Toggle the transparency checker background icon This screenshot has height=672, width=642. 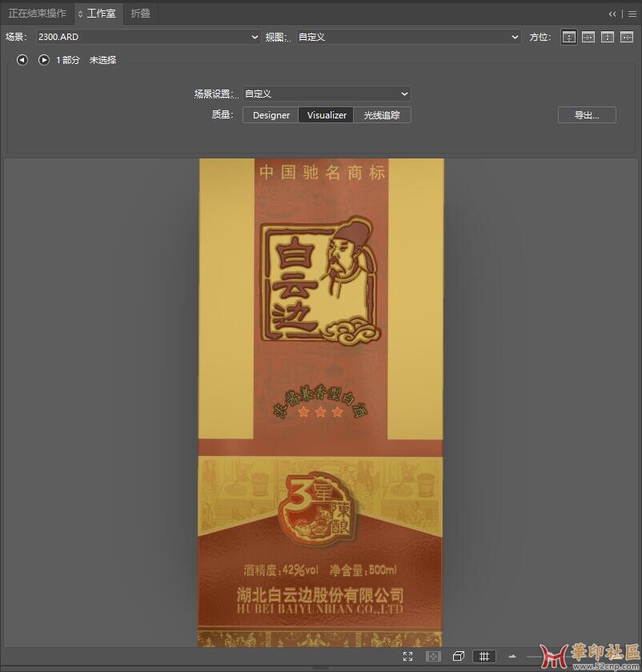pyautogui.click(x=433, y=656)
